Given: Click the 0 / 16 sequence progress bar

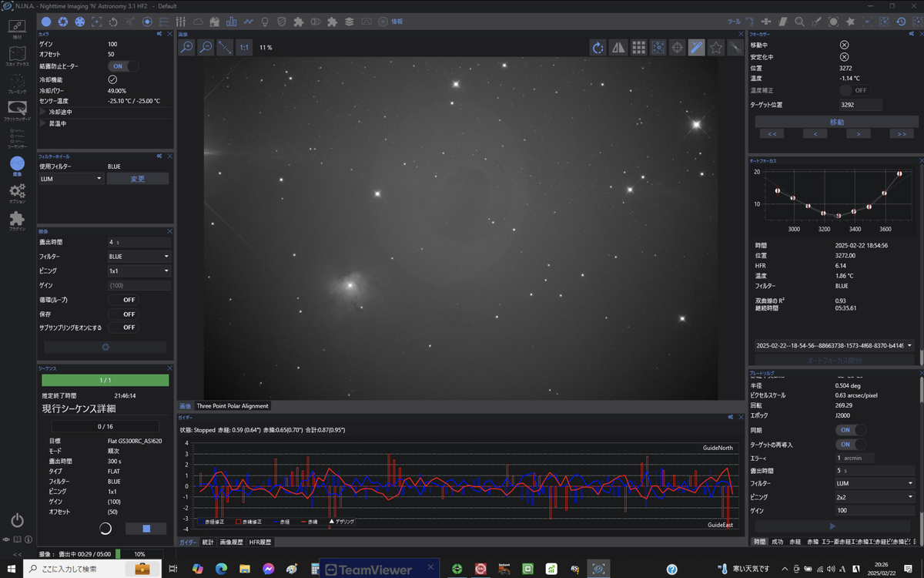Looking at the screenshot, I should click(105, 426).
